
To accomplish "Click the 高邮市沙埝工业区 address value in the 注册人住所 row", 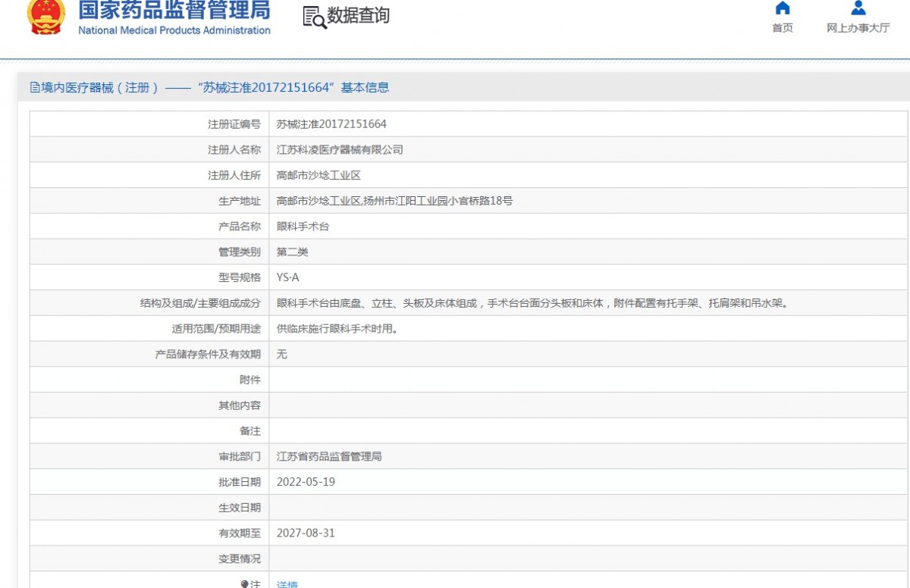I will pos(318,175).
